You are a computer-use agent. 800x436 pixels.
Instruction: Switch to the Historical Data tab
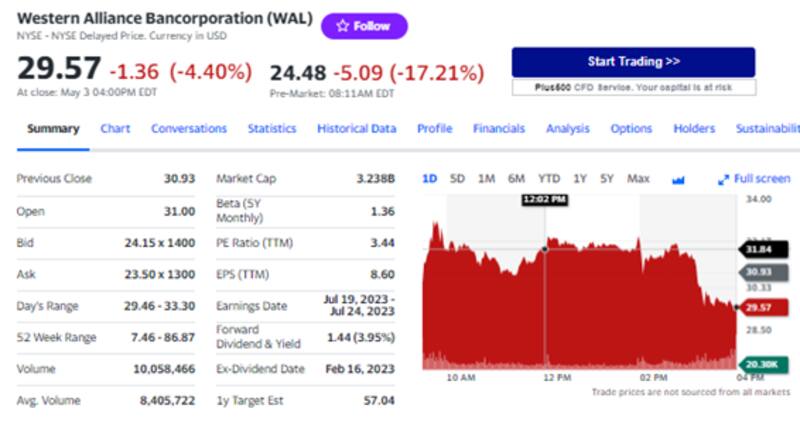pos(356,128)
